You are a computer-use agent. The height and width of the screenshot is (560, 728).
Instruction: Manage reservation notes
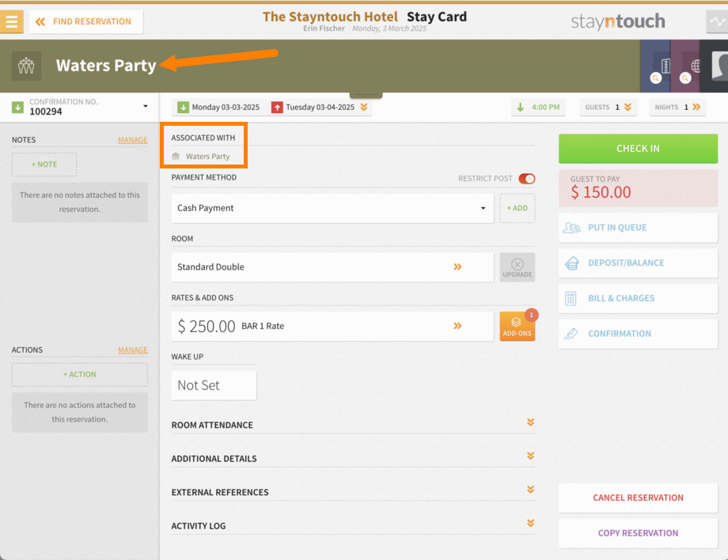pyautogui.click(x=133, y=140)
